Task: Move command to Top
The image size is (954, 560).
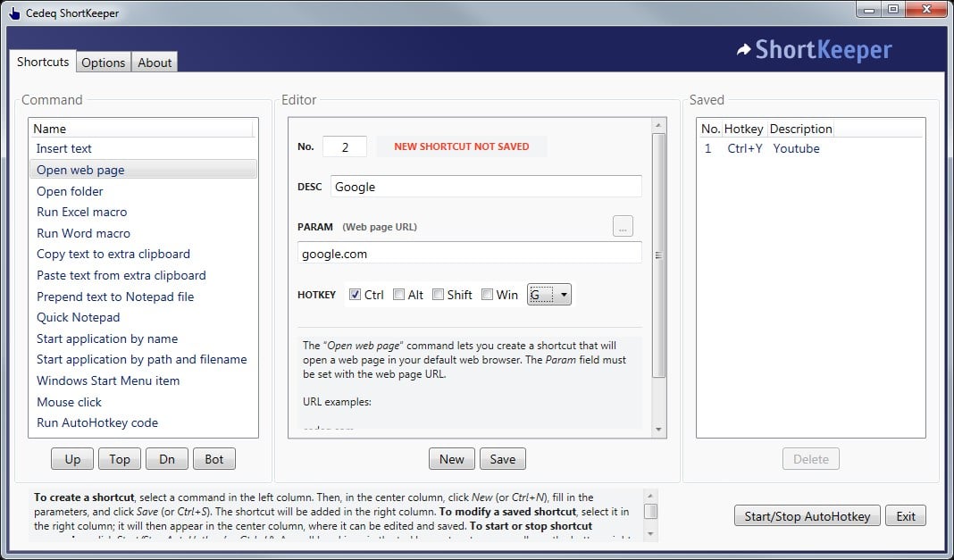Action: (120, 459)
